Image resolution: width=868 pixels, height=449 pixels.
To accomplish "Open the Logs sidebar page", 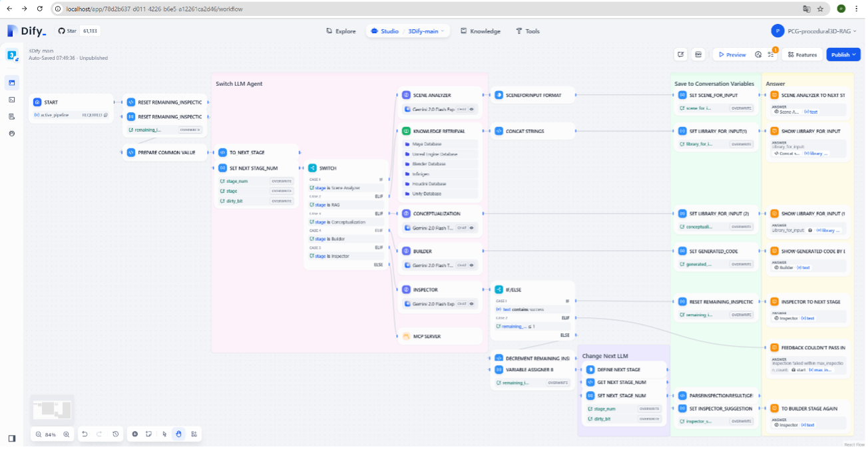I will tap(12, 116).
